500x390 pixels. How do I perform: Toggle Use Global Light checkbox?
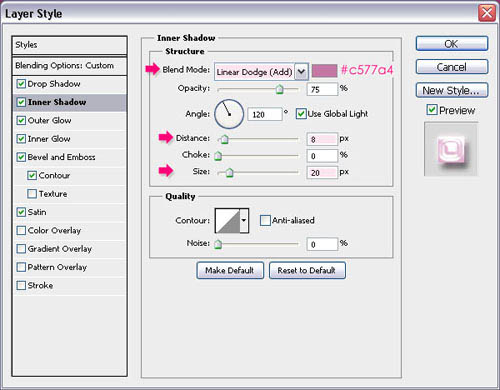[301, 114]
